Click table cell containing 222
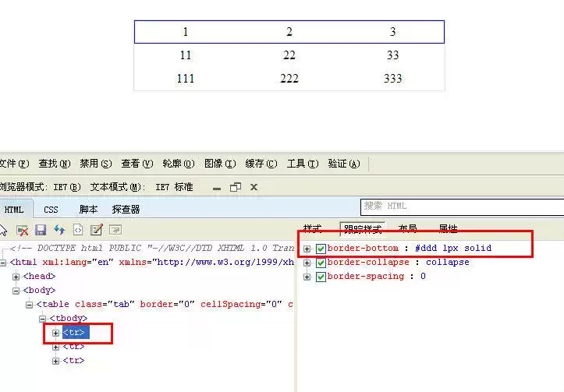564x392 pixels. 289,79
